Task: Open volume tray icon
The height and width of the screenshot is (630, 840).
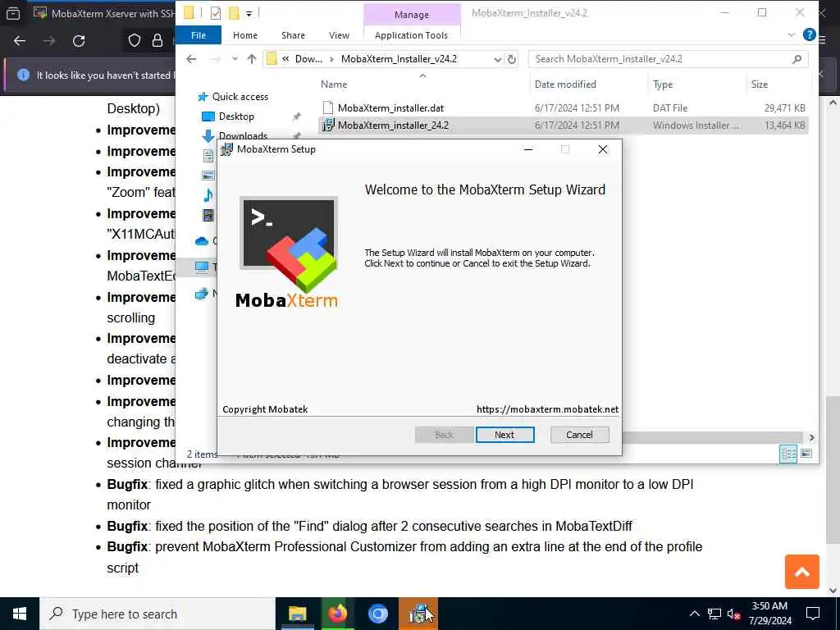Action: point(733,614)
